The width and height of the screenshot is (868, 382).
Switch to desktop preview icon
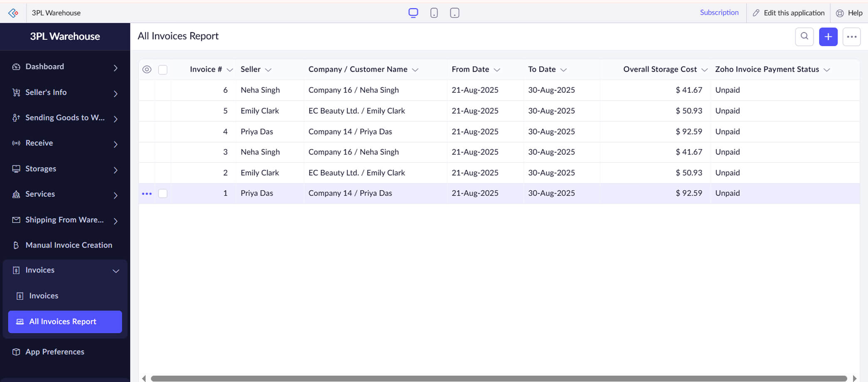[x=413, y=13]
